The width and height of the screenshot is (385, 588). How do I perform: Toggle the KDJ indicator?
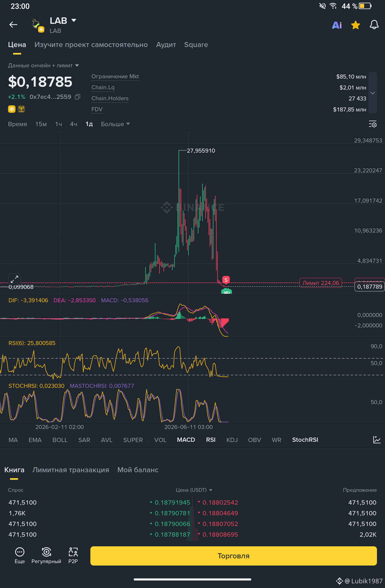[x=232, y=440]
